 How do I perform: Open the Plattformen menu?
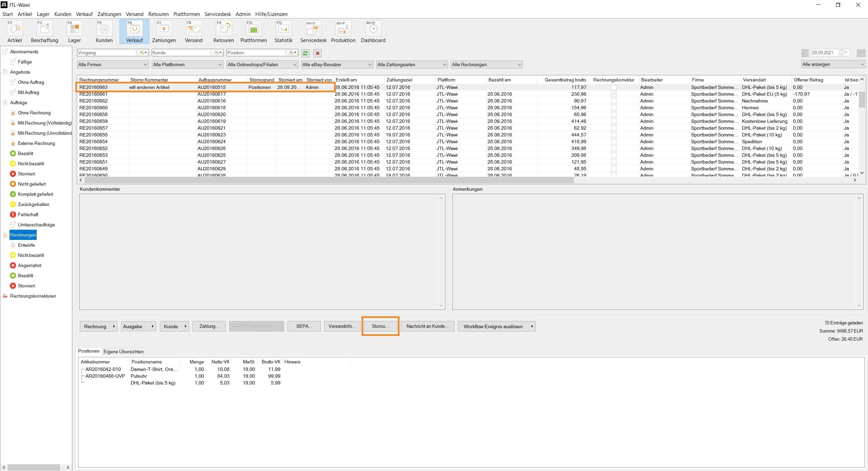point(186,14)
